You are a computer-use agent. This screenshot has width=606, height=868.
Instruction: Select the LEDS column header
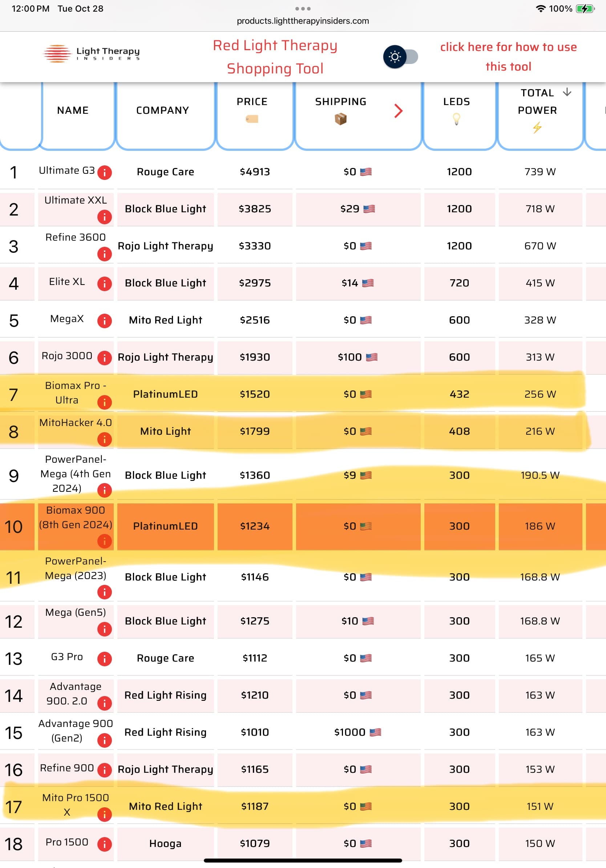tap(456, 102)
